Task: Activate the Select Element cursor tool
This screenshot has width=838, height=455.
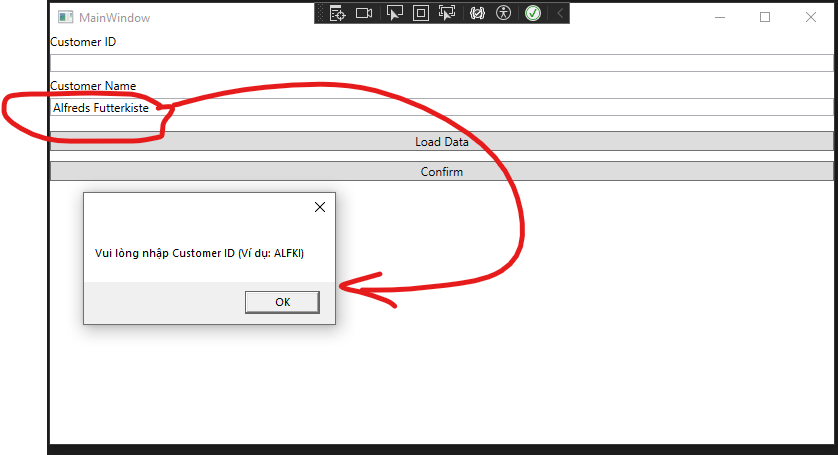Action: 394,13
